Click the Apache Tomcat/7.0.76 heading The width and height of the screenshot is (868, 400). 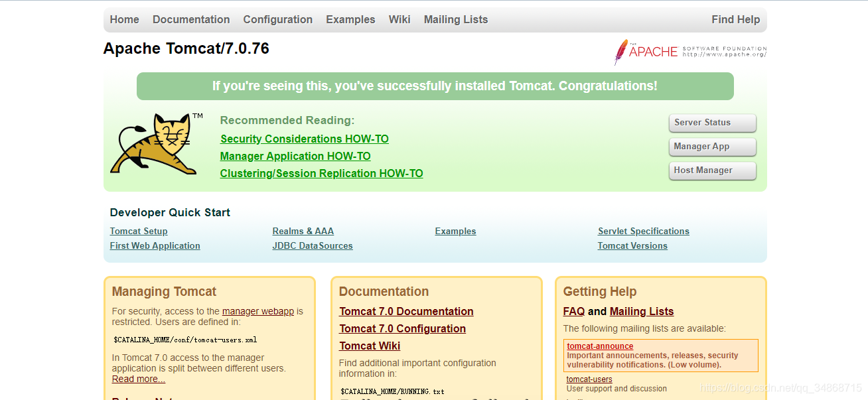pyautogui.click(x=186, y=48)
